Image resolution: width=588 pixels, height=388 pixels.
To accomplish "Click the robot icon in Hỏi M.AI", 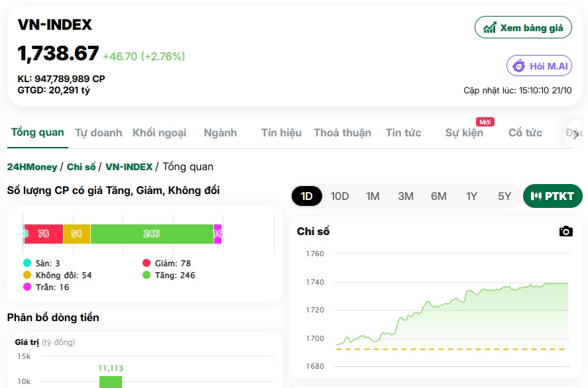I will point(518,66).
